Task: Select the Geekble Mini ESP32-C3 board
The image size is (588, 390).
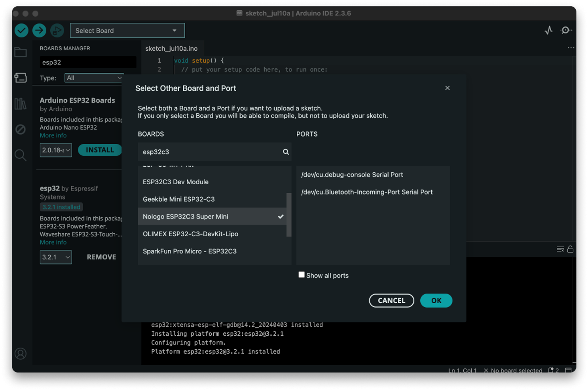Action: coord(212,199)
